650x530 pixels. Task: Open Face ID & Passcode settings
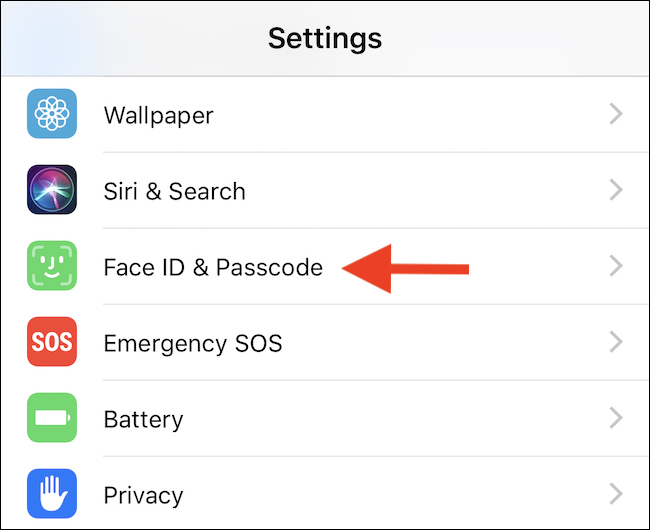(x=213, y=267)
